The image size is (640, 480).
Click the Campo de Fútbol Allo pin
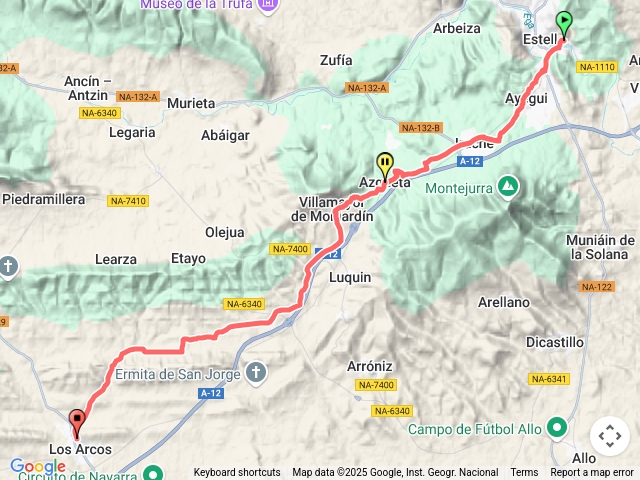(557, 429)
